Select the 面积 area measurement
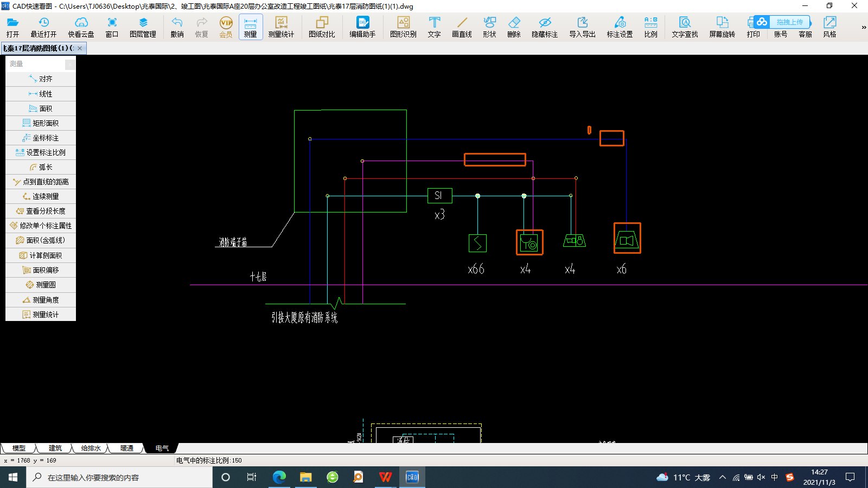 pos(41,108)
